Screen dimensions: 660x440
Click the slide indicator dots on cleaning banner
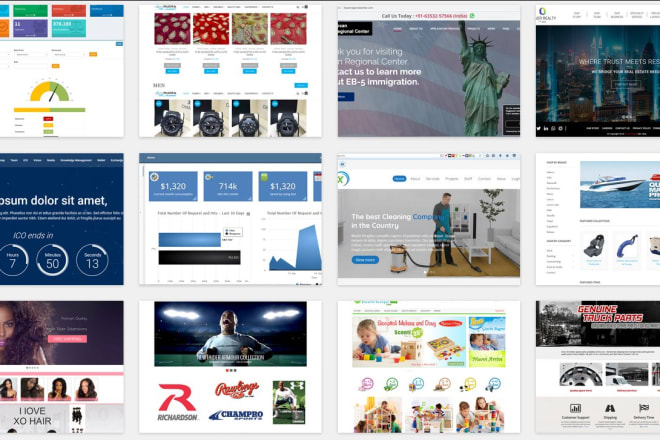tap(428, 272)
